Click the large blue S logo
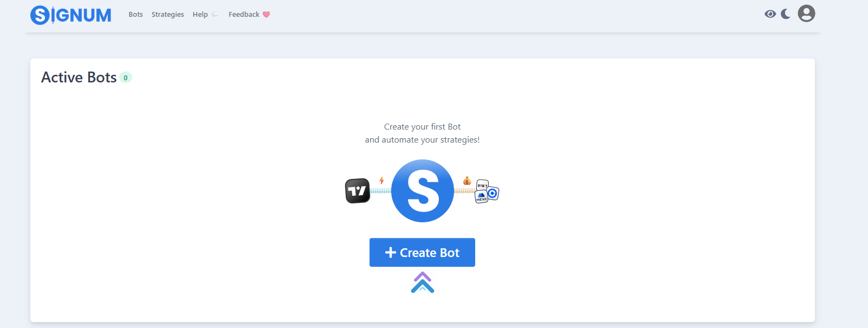The width and height of the screenshot is (868, 328). (x=423, y=191)
